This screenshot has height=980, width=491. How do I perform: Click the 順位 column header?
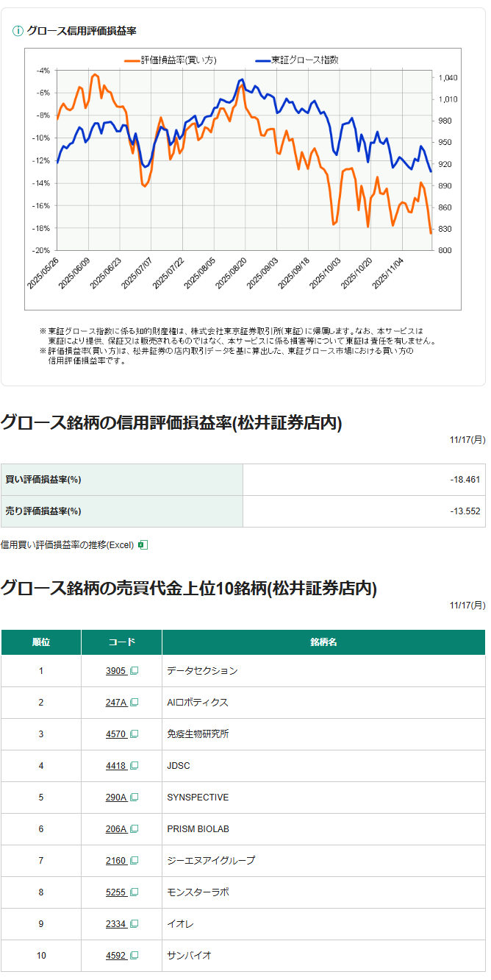41,642
